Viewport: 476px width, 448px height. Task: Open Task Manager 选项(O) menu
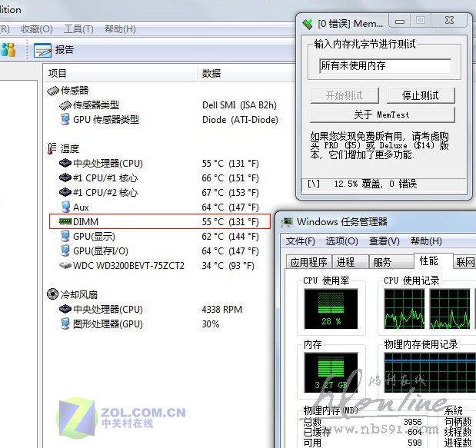point(342,241)
